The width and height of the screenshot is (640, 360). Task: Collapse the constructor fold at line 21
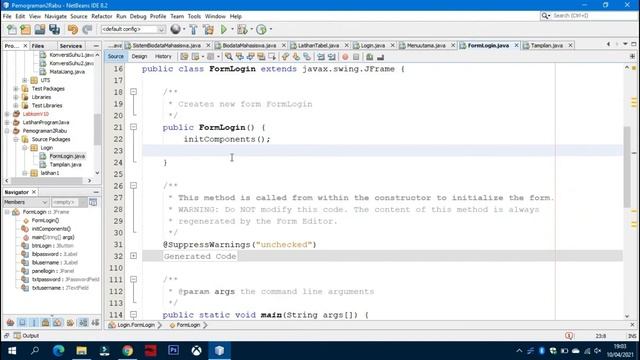point(133,127)
